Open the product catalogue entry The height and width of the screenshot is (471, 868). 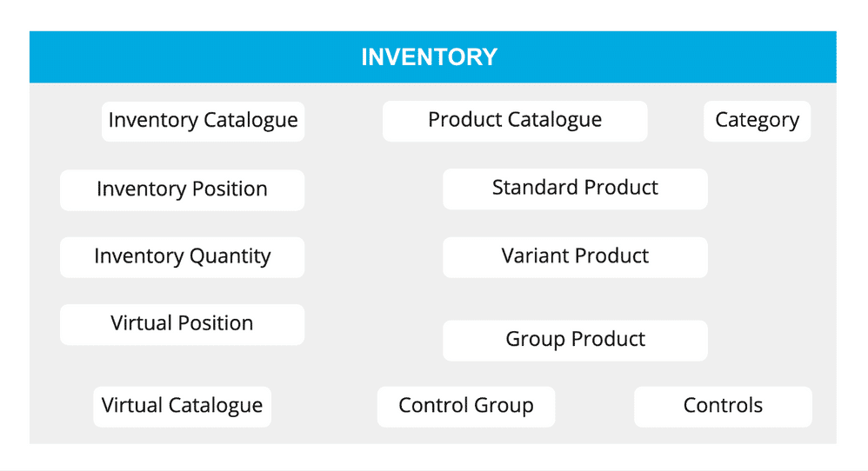pyautogui.click(x=515, y=121)
